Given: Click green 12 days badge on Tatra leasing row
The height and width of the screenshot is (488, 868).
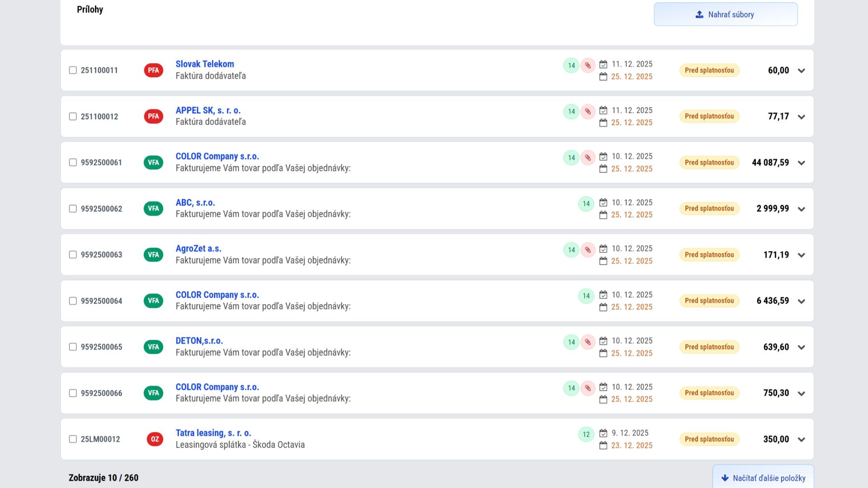Looking at the screenshot, I should [586, 435].
